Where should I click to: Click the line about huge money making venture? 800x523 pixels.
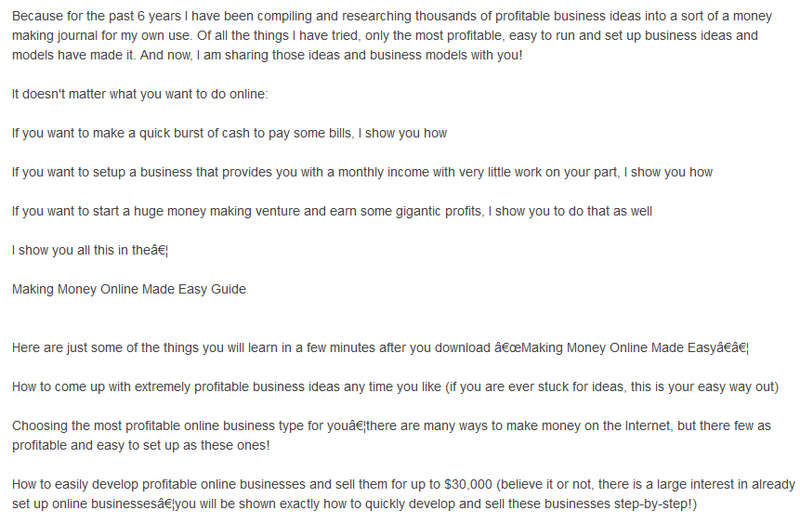click(332, 211)
